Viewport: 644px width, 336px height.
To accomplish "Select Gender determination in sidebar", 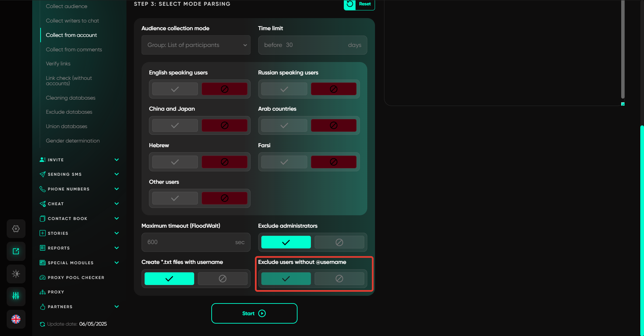I will 73,141.
